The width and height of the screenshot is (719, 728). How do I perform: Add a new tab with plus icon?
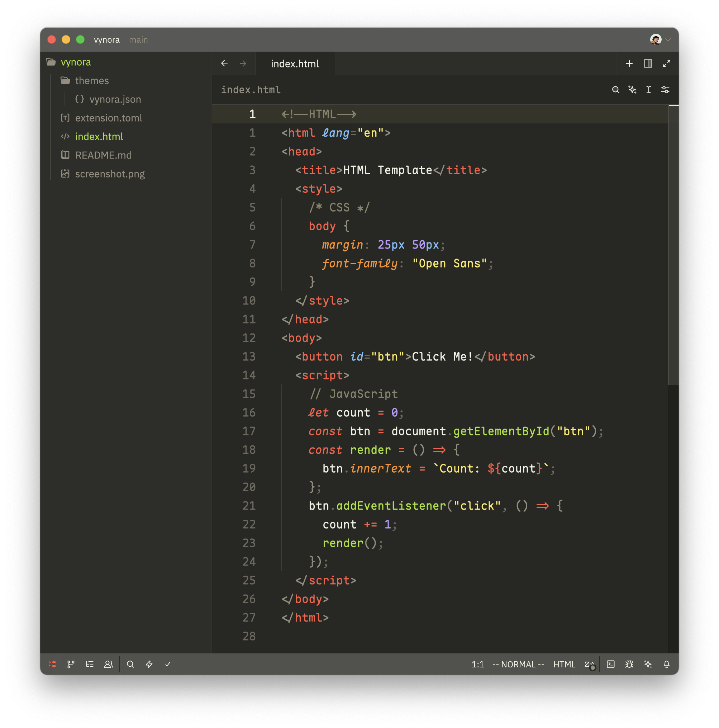(629, 63)
